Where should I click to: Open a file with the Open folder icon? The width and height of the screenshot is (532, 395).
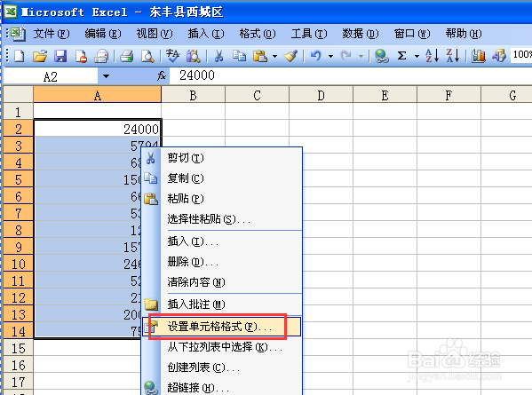pos(40,56)
